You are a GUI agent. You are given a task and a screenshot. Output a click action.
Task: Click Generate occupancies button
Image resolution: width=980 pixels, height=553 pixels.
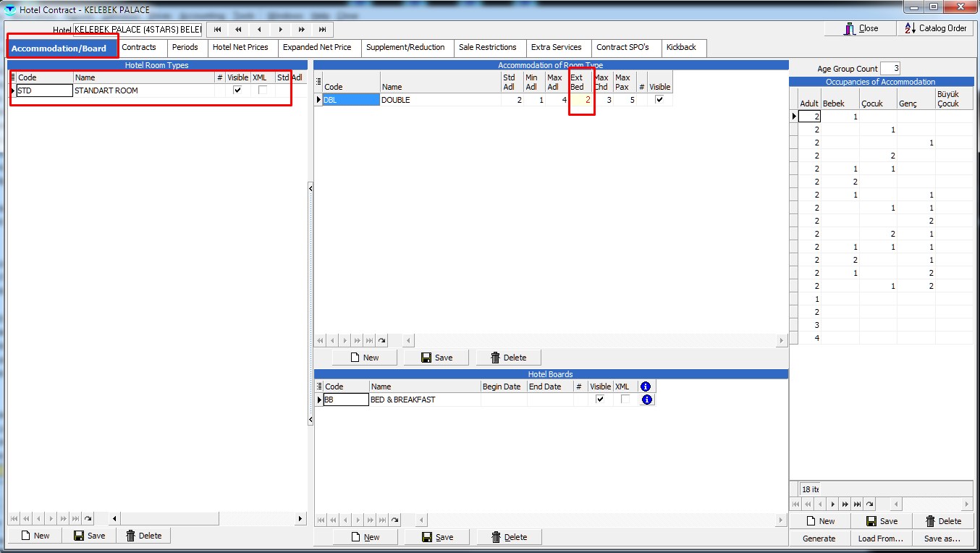pos(819,539)
